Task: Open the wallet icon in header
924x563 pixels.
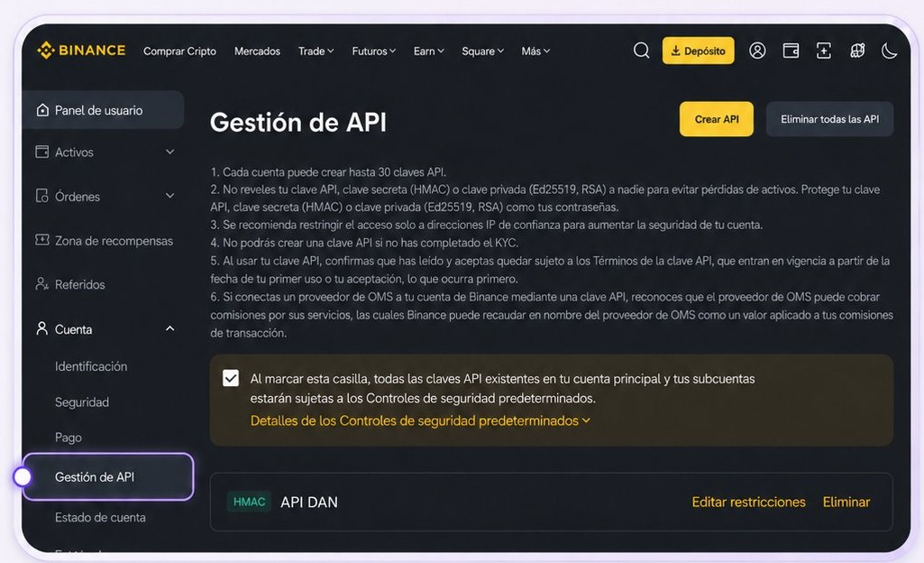Action: pyautogui.click(x=791, y=51)
